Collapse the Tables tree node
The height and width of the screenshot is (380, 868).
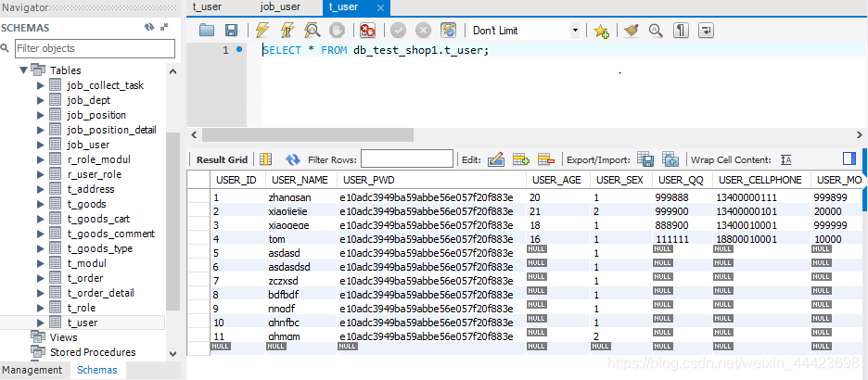click(23, 70)
